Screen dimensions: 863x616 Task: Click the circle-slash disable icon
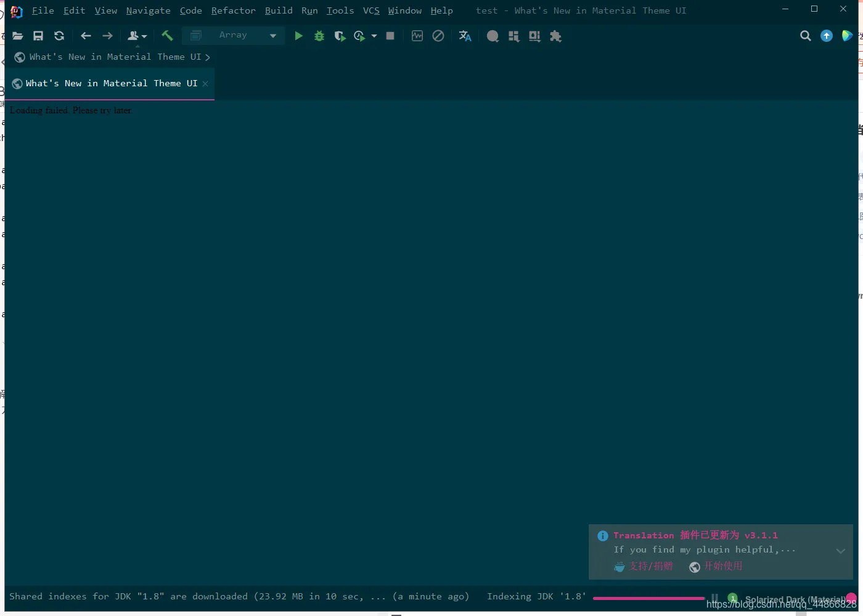point(438,36)
